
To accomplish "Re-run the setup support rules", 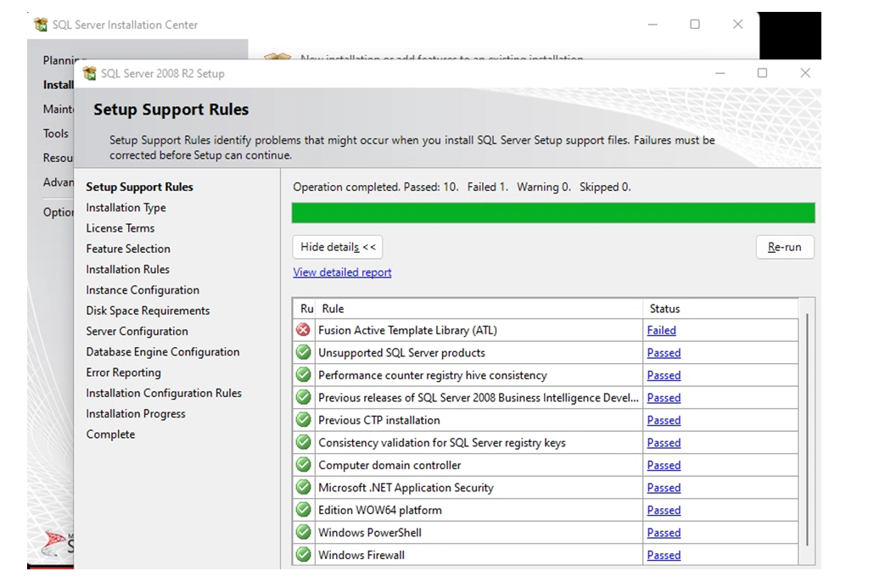I will click(x=785, y=247).
